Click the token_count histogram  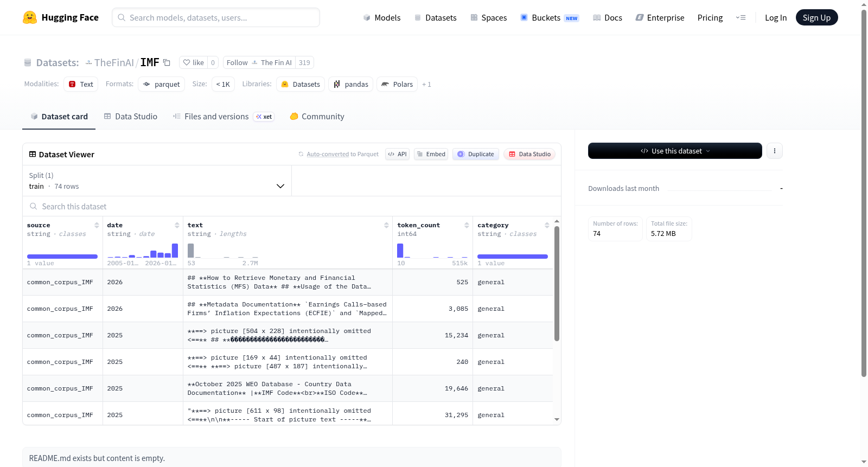pos(432,250)
